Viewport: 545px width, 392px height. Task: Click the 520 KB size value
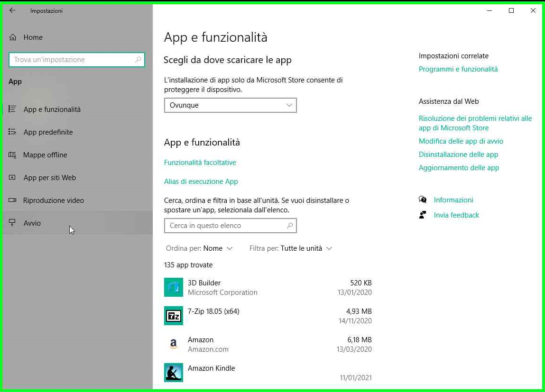click(x=361, y=283)
